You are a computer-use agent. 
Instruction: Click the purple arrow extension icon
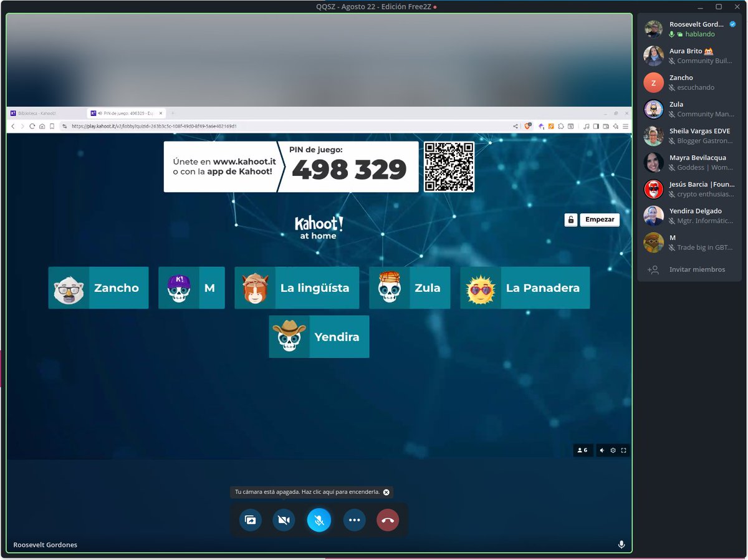(541, 126)
